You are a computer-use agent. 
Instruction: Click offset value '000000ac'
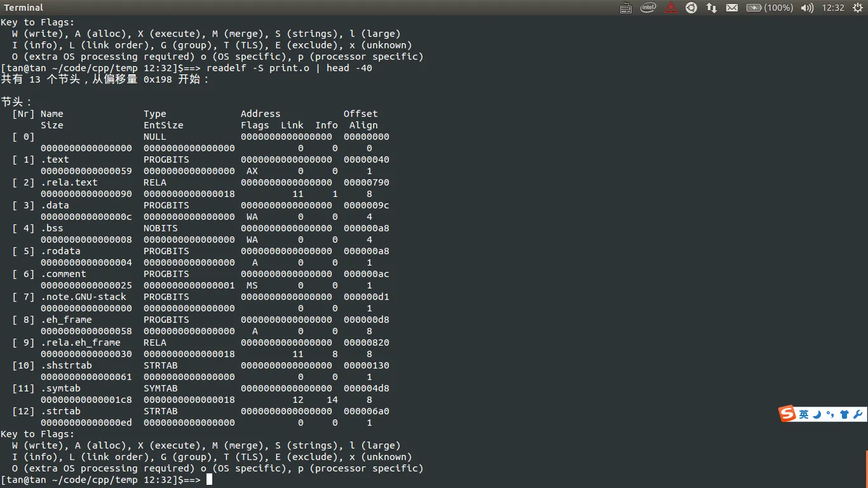click(367, 274)
